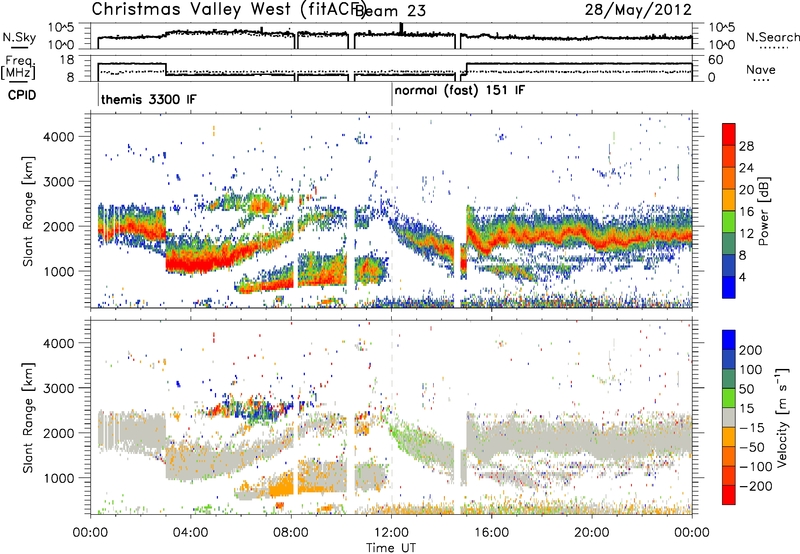Click the '18' tick on the frequency axis

[67, 60]
